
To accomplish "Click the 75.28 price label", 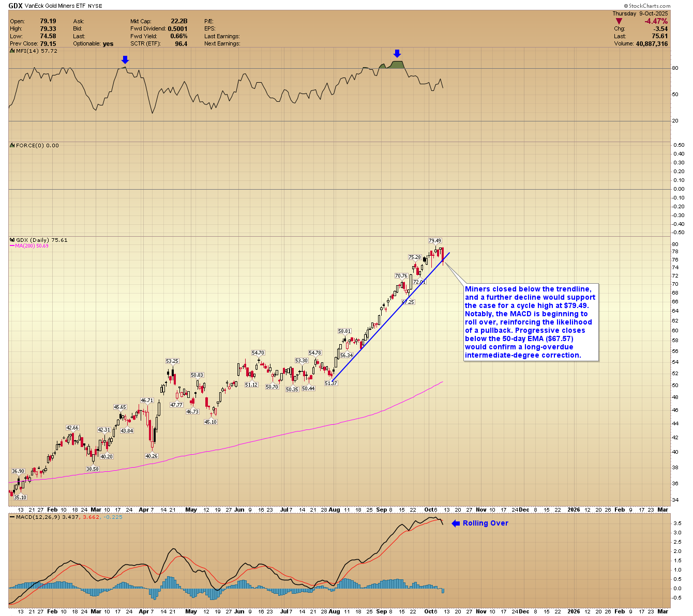I will 415,257.
